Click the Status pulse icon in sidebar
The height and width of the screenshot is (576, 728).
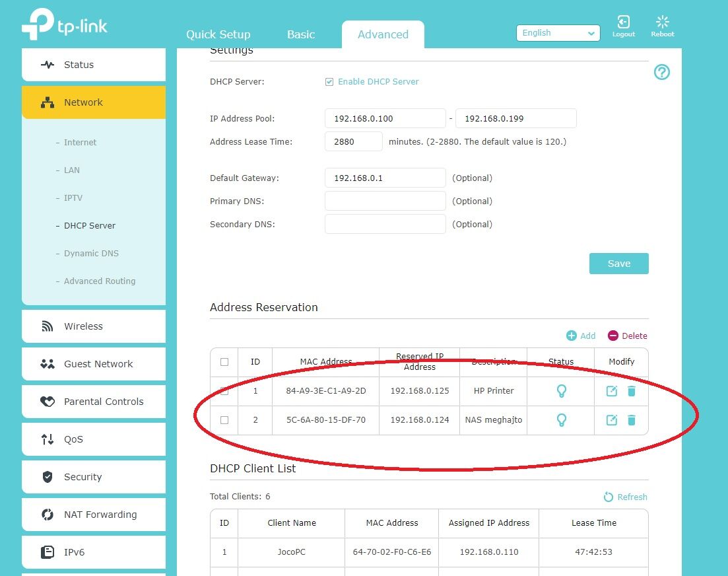click(x=48, y=65)
